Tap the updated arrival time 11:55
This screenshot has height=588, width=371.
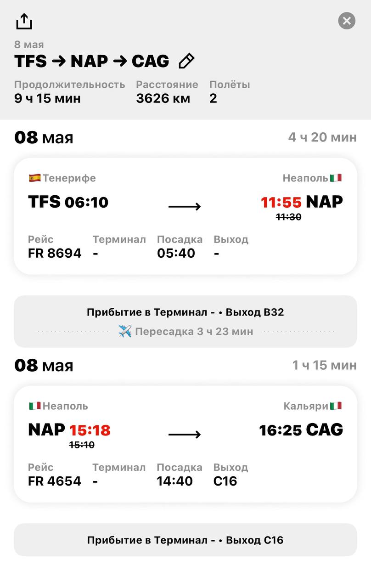(x=281, y=202)
